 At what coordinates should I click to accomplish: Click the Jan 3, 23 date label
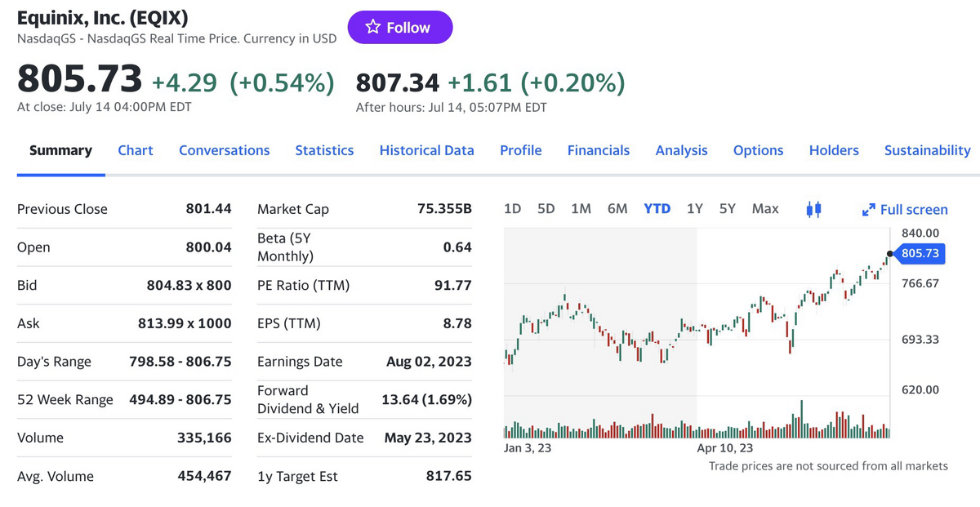528,448
